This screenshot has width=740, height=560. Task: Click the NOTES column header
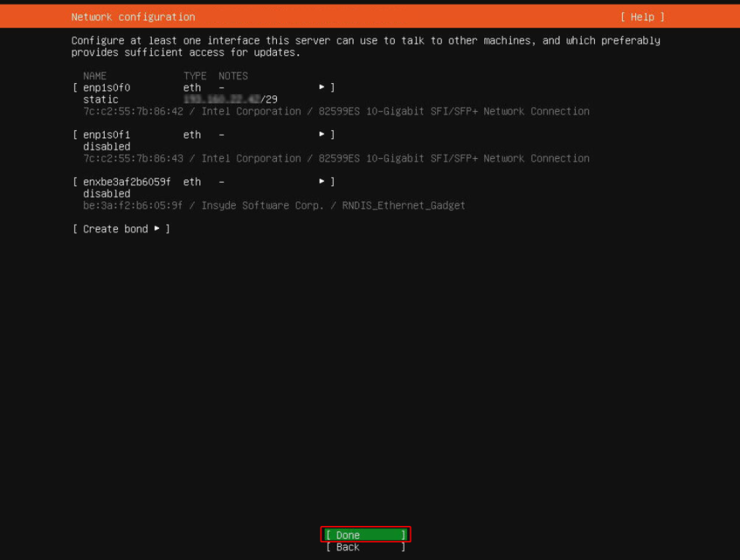coord(233,75)
